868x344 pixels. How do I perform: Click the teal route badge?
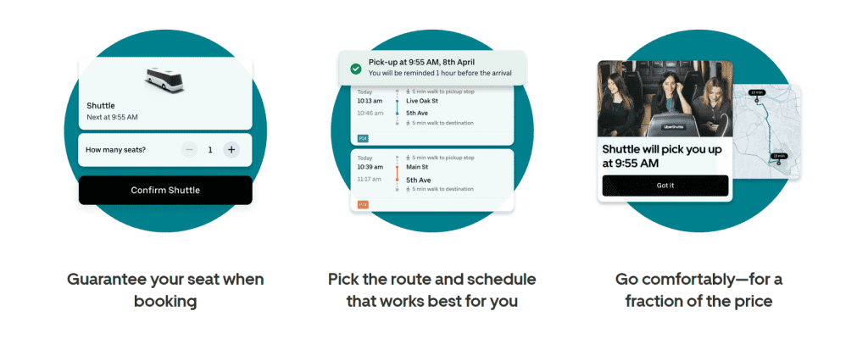click(x=363, y=138)
